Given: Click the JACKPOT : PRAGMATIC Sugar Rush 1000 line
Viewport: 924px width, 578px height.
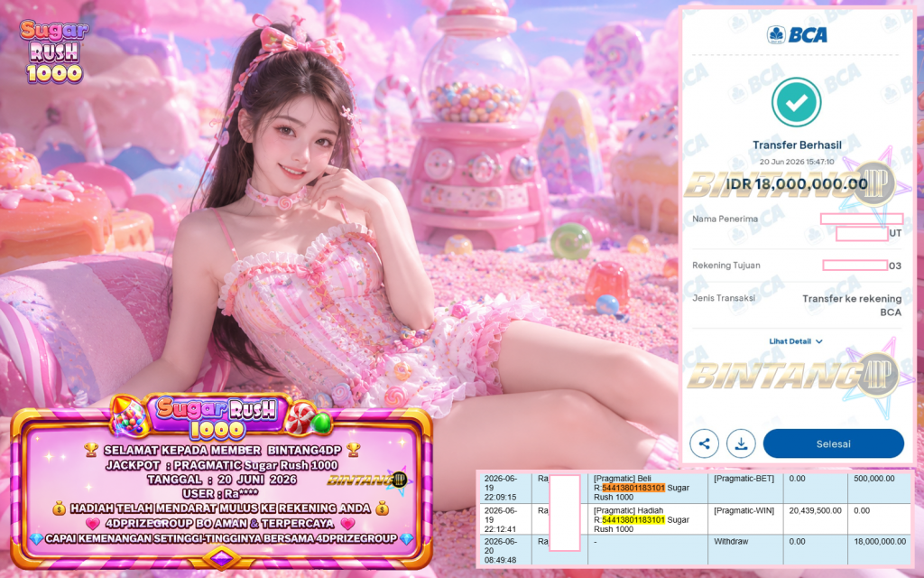Looking at the screenshot, I should point(222,465).
